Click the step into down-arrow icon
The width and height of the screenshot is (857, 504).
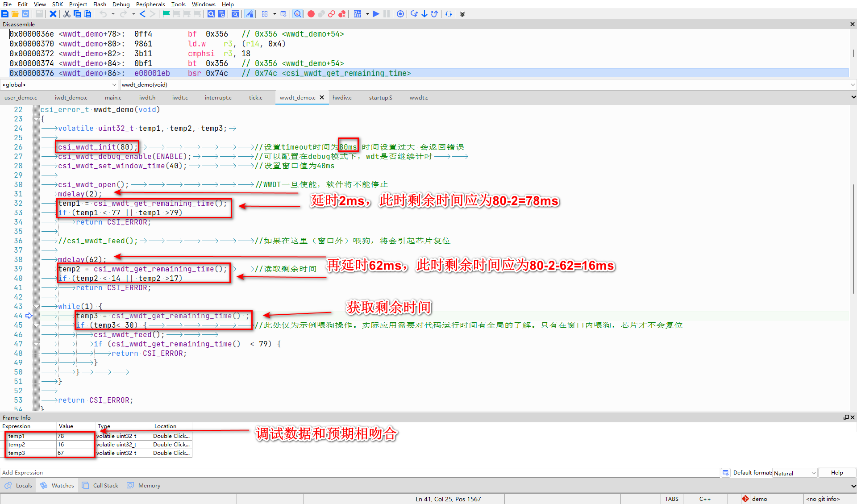pos(424,14)
